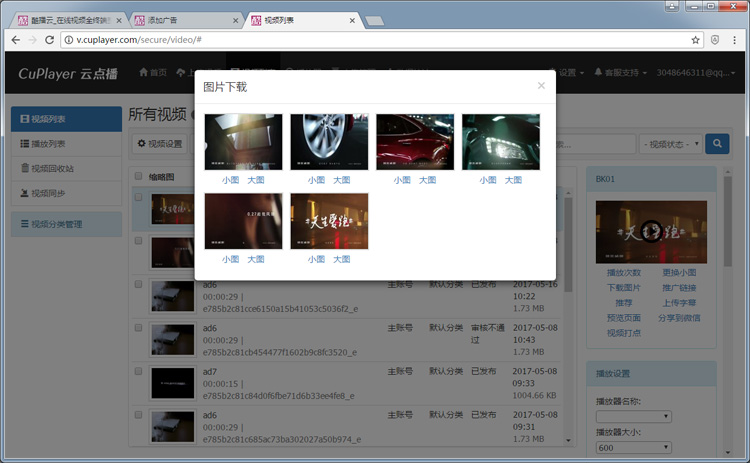Open the 播放器大小 dropdown showing 600
This screenshot has width=750, height=463.
pyautogui.click(x=633, y=449)
